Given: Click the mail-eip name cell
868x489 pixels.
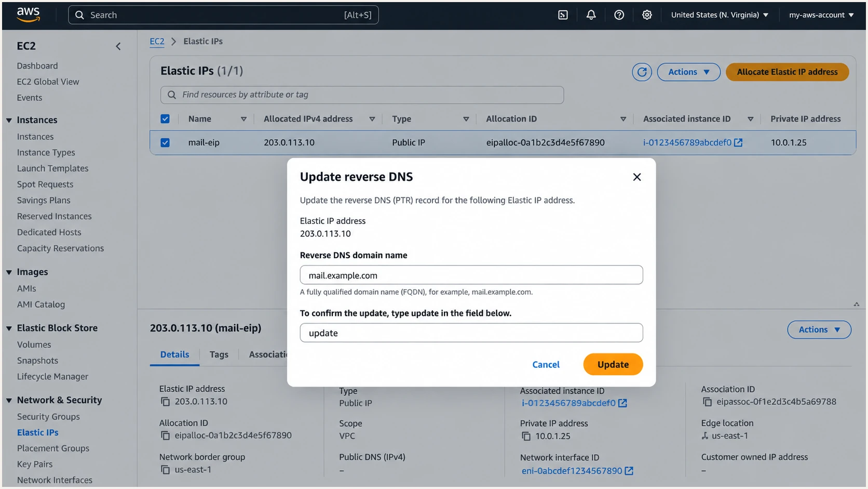Looking at the screenshot, I should (x=204, y=142).
